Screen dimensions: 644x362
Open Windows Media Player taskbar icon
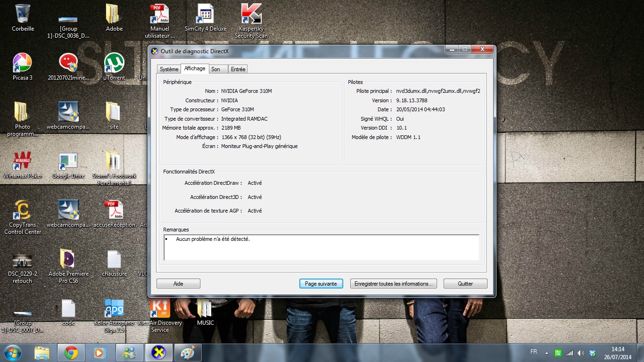click(x=100, y=353)
